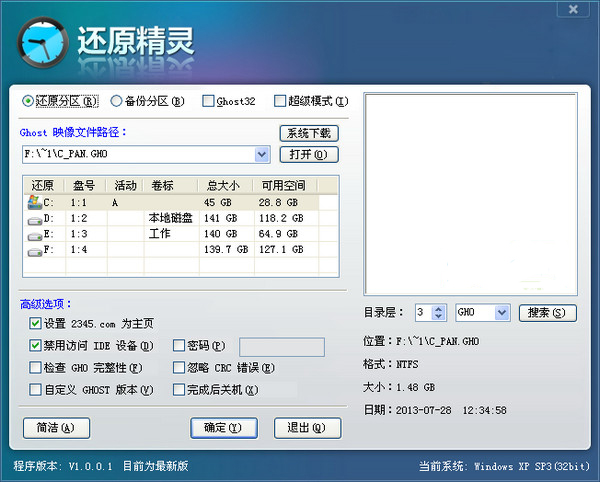This screenshot has height=482, width=600.
Task: Check 检查 GHO 完整性(F)
Action: (x=35, y=368)
